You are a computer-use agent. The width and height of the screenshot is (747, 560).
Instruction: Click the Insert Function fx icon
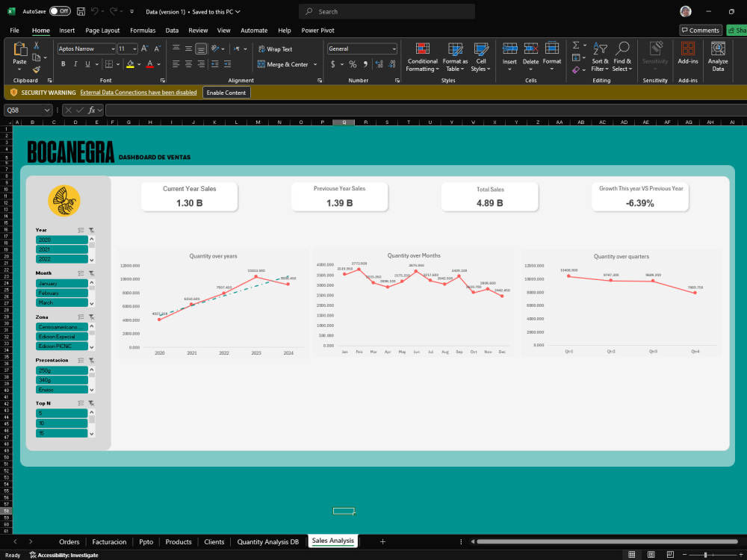(x=92, y=111)
